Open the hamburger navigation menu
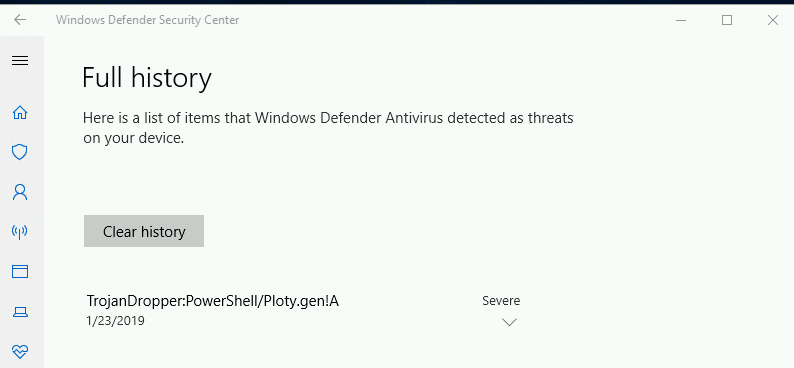The height and width of the screenshot is (368, 794). (x=20, y=61)
